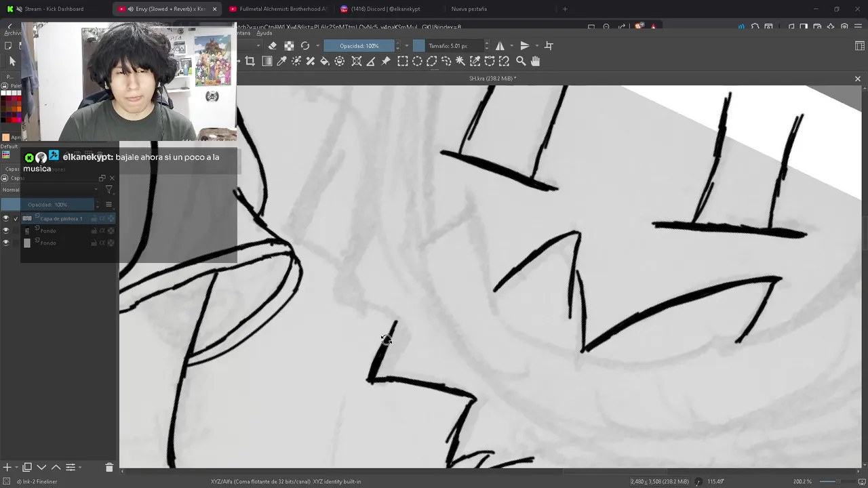The height and width of the screenshot is (488, 868).
Task: Open new browser tab plus button
Action: pyautogui.click(x=565, y=9)
